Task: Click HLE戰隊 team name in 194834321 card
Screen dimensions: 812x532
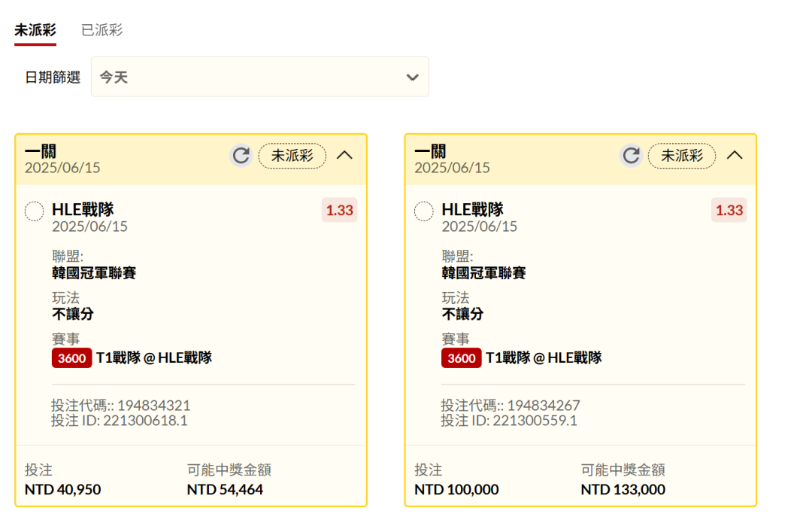Action: point(83,209)
